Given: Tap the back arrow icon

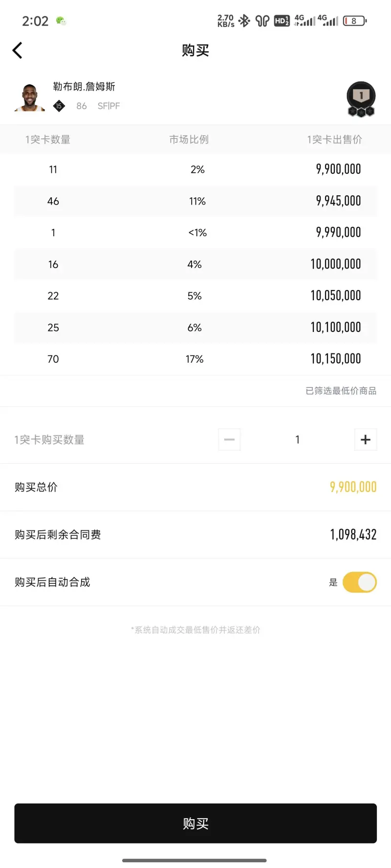Looking at the screenshot, I should click(x=18, y=50).
